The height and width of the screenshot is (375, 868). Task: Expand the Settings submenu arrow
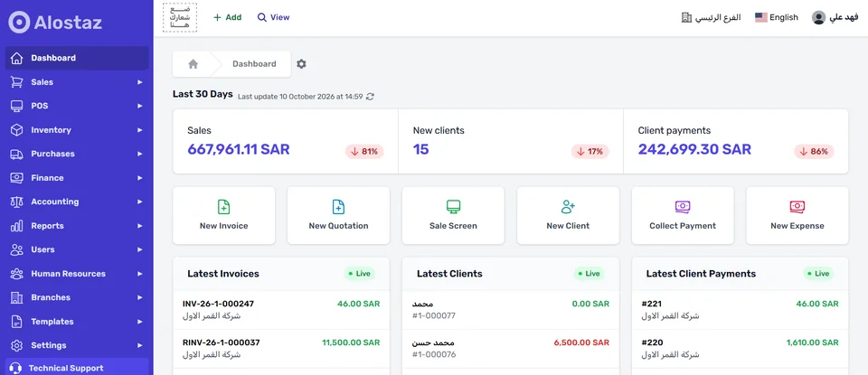click(x=139, y=346)
